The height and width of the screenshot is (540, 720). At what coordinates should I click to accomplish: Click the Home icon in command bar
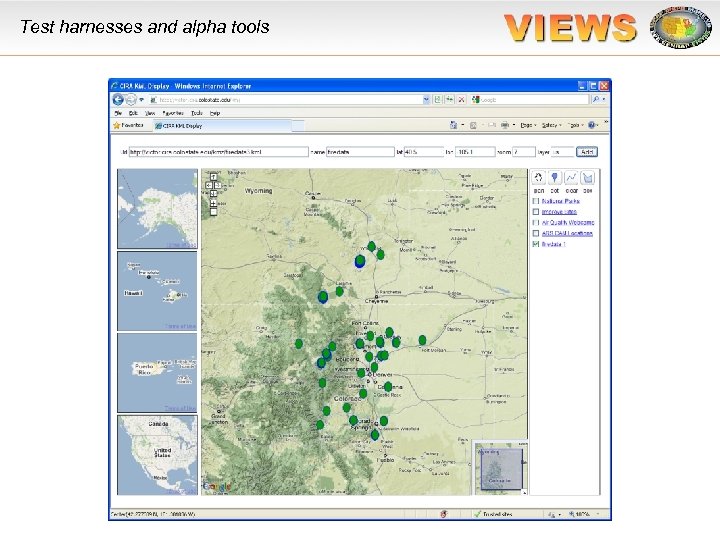pos(454,125)
